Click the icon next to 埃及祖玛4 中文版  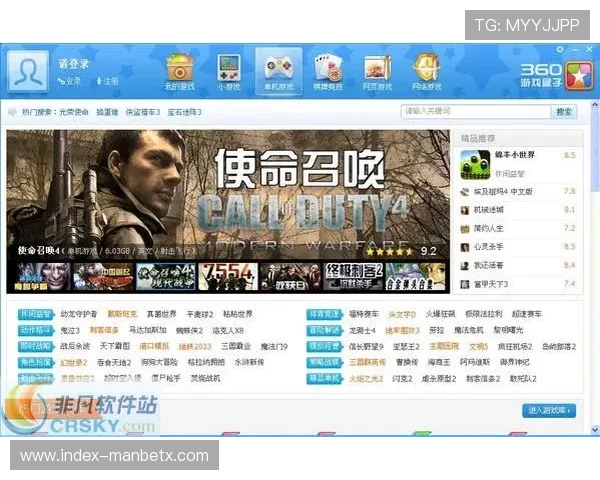click(465, 192)
